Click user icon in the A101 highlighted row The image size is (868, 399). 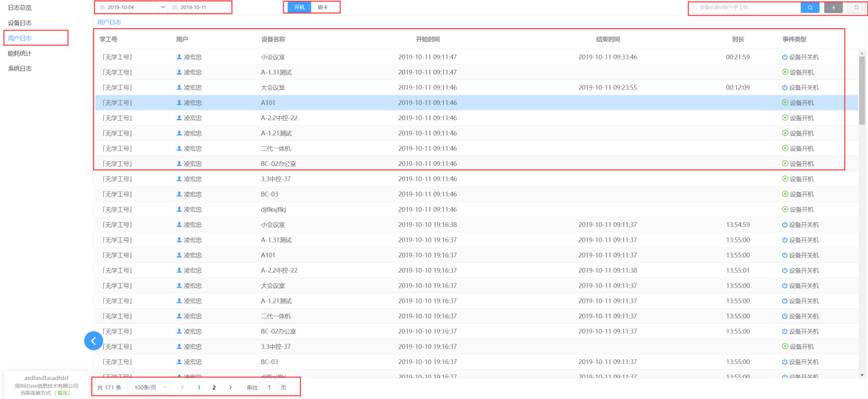pos(179,103)
